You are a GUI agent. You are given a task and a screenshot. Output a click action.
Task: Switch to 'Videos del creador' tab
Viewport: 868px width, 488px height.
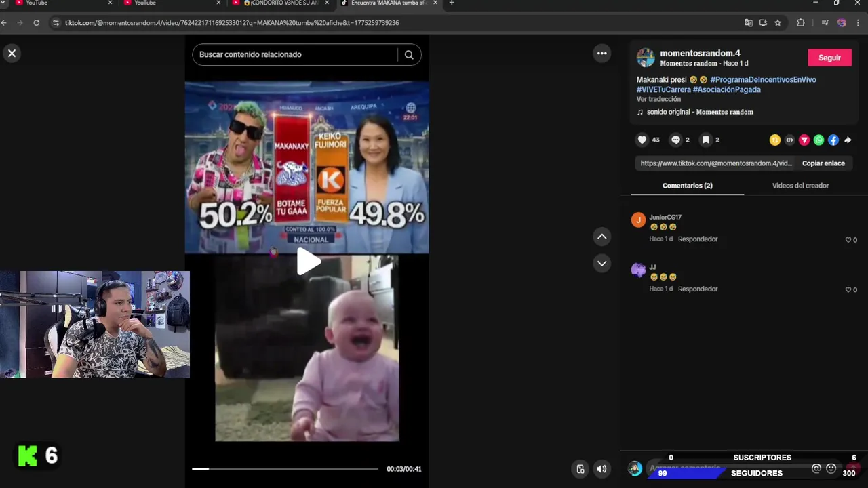click(800, 186)
